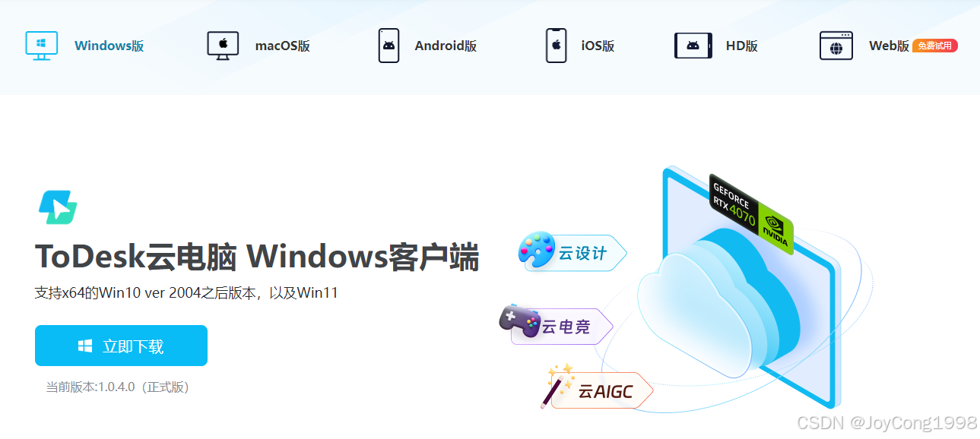Image resolution: width=980 pixels, height=439 pixels.
Task: Click the 立即下载 download button
Action: coord(121,346)
